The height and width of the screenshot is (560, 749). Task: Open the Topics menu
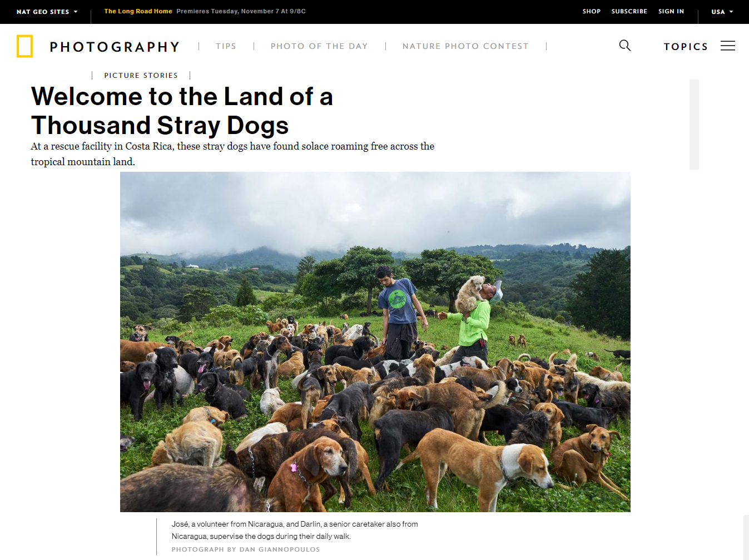pos(686,47)
